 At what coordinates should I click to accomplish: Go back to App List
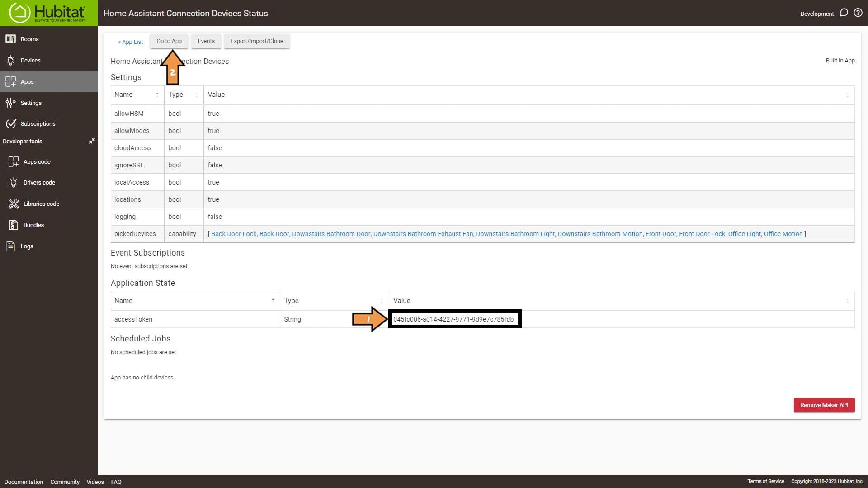click(130, 42)
